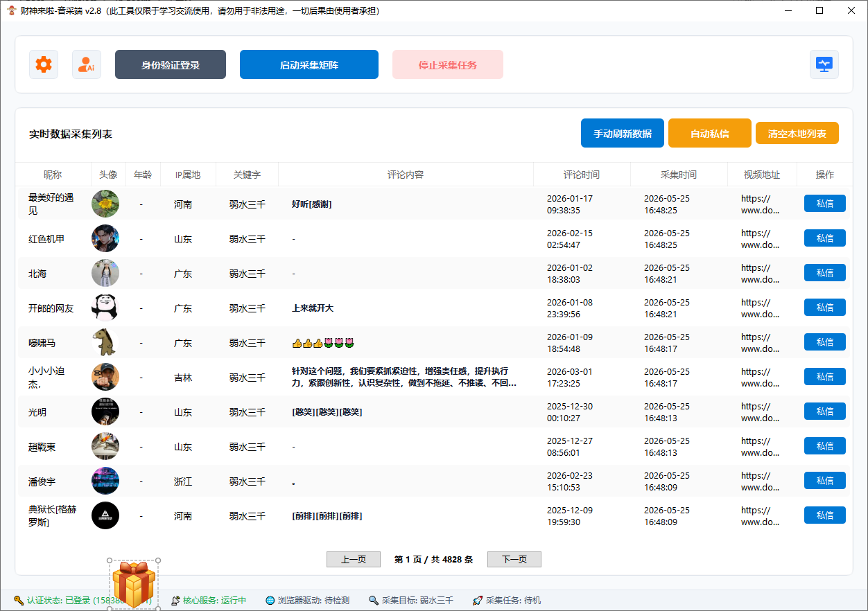
Task: Go to previous page 上一页
Action: pos(354,559)
